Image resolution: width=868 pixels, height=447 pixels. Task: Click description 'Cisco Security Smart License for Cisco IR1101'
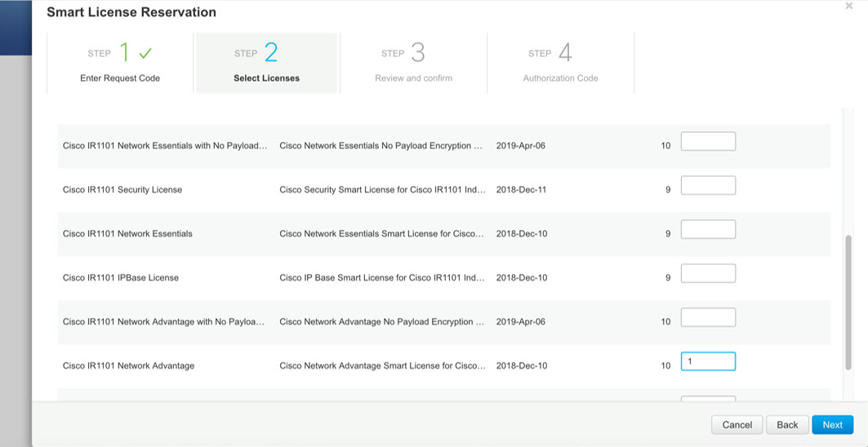point(382,190)
